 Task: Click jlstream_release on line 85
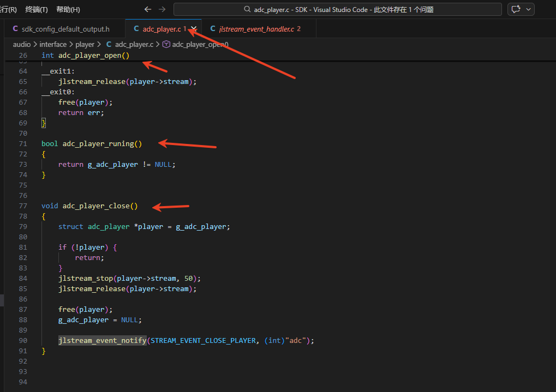tap(92, 289)
